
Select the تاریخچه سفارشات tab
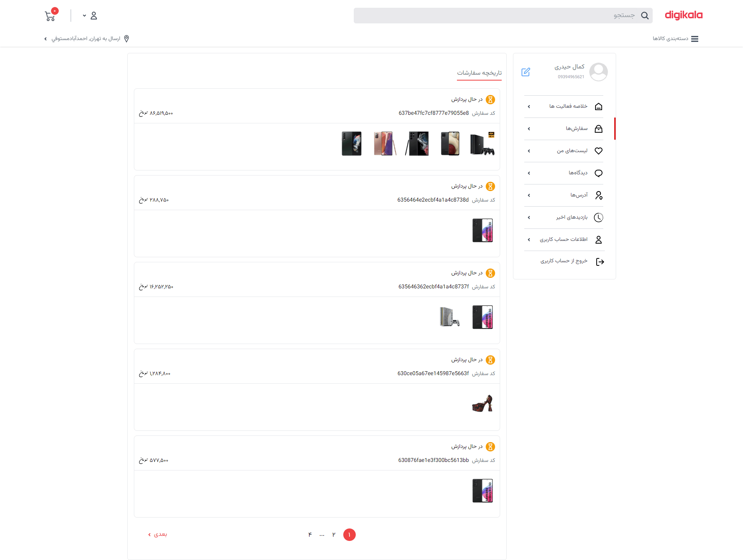pyautogui.click(x=479, y=73)
